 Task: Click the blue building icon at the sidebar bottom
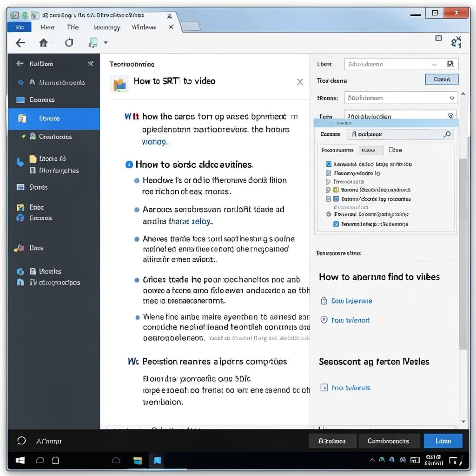(x=20, y=282)
